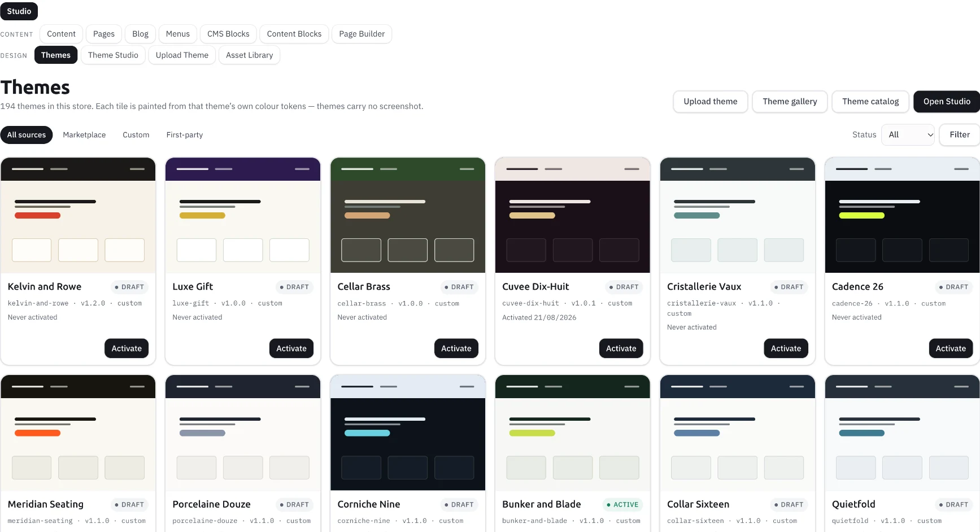Open the Asset Library tab
Image resolution: width=980 pixels, height=532 pixels.
click(x=249, y=55)
